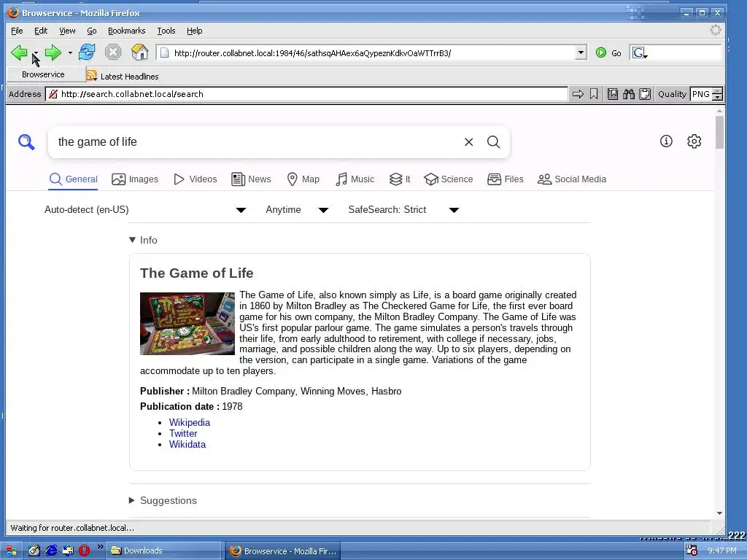Click the Browservice address go arrow
The width and height of the screenshot is (747, 560).
[x=578, y=94]
